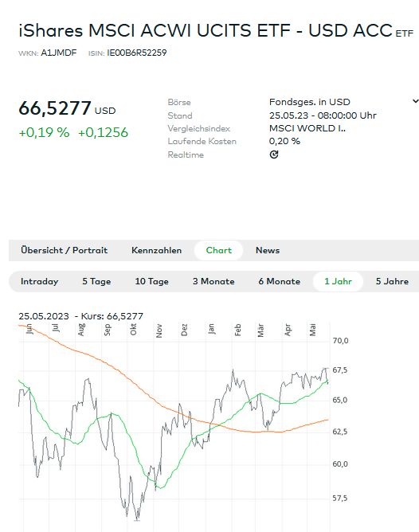Viewport: 419px width, 532px height.
Task: Open the Fondsges. in USD exchange selector
Action: coord(309,102)
